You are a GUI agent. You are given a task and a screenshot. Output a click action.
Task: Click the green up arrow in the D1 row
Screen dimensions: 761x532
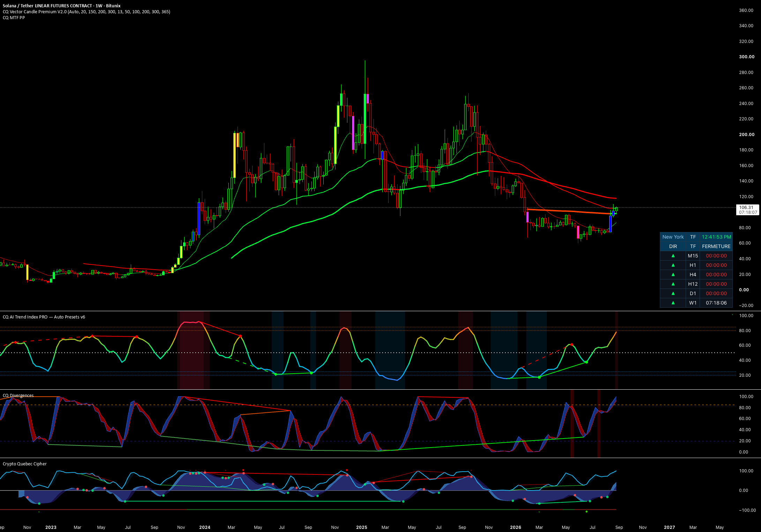(673, 293)
